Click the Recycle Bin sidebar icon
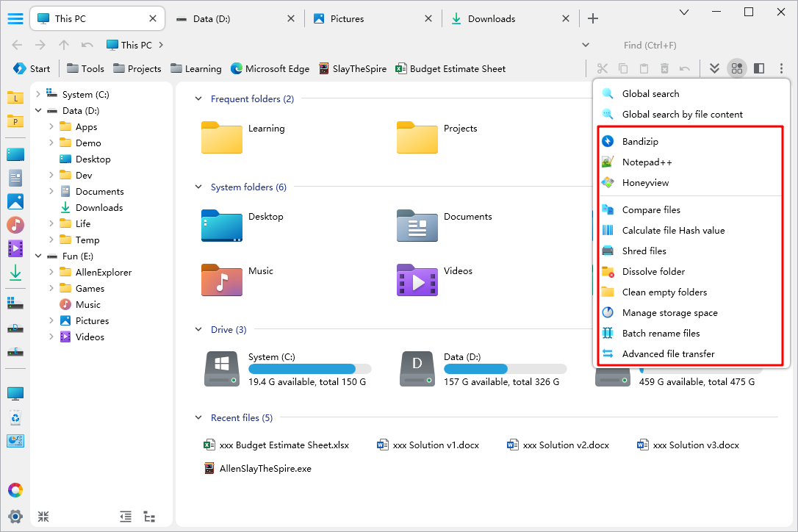The width and height of the screenshot is (798, 532). pos(15,418)
